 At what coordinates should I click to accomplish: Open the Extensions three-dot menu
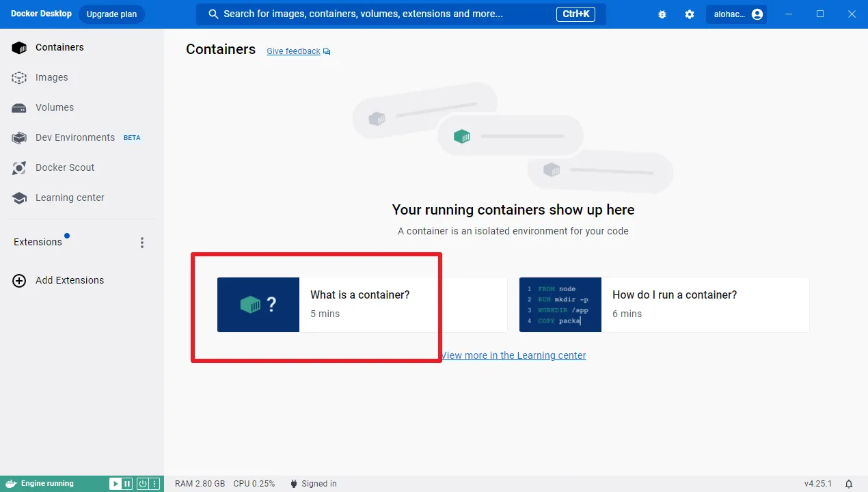(x=142, y=243)
